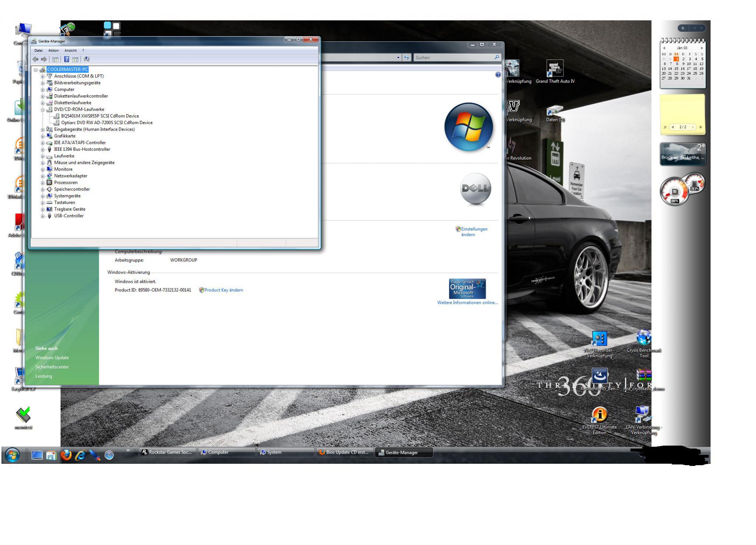Click the back arrow in Geräte-Manager toolbar
Screen dimensions: 756x545
(x=35, y=59)
